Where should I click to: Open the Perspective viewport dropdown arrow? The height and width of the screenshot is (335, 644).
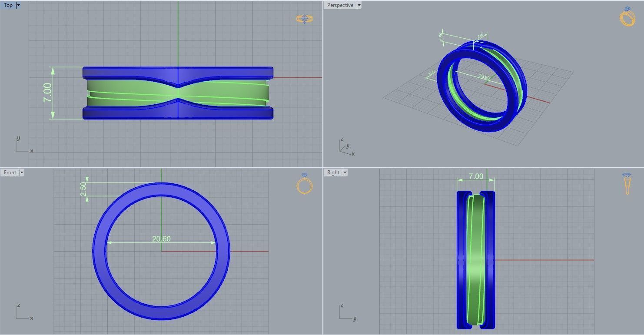359,5
